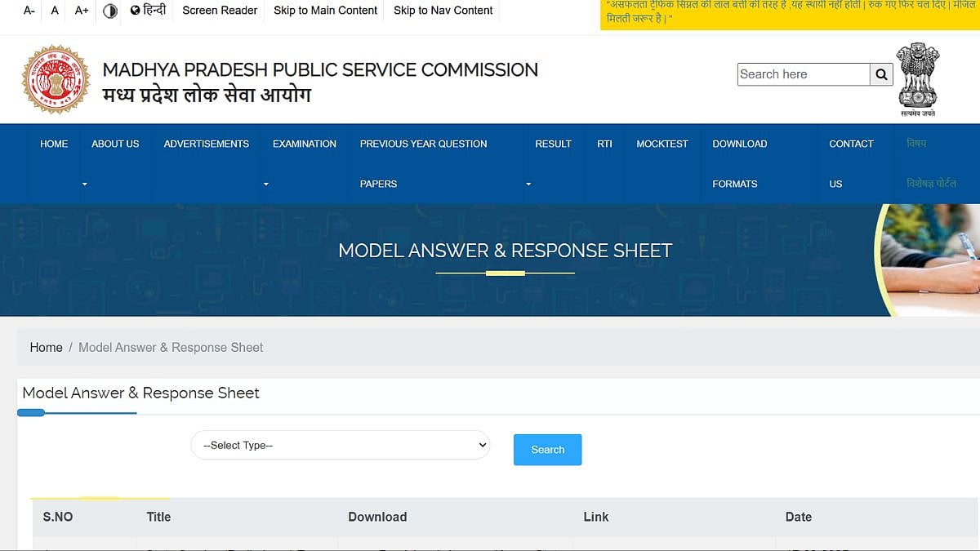Switch the language to Hindi
Image resolution: width=980 pixels, height=551 pixels.
click(148, 11)
